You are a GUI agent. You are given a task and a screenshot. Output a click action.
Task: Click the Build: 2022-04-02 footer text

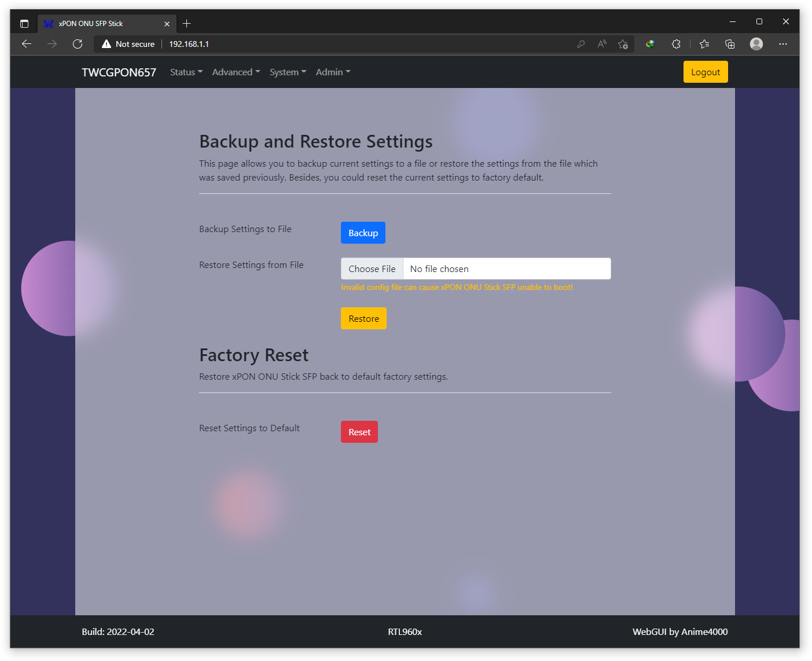click(118, 631)
